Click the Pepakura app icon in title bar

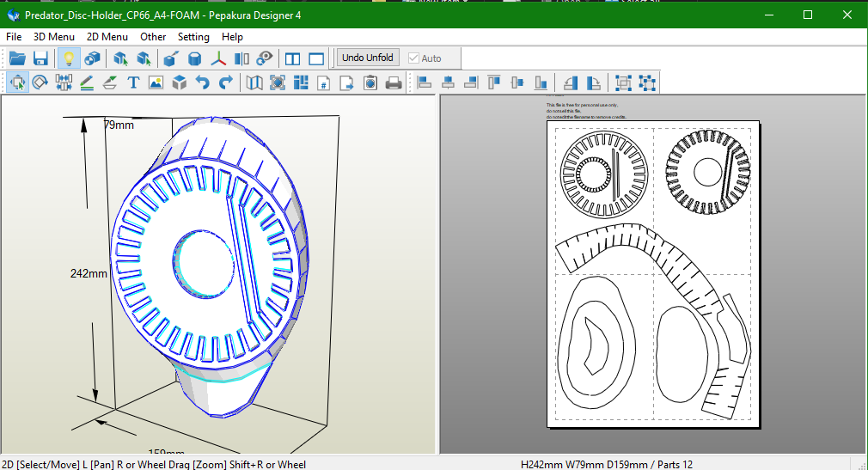[x=13, y=15]
